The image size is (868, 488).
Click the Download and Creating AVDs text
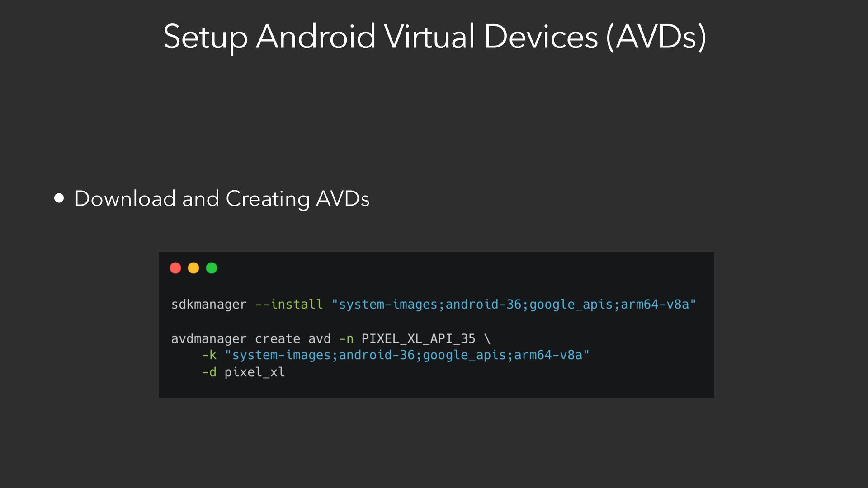222,199
